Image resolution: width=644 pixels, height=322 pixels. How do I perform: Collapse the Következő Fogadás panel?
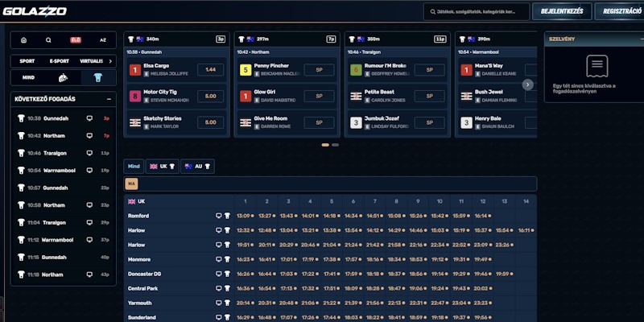pos(109,99)
